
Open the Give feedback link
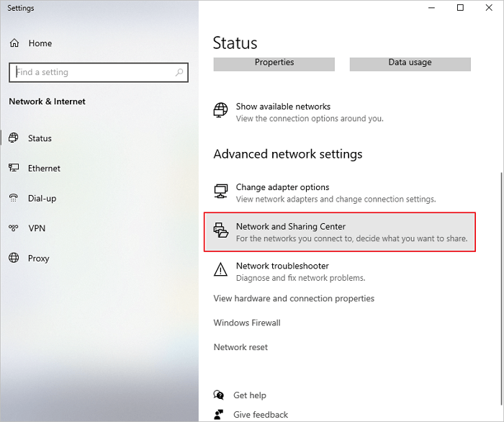coord(260,414)
